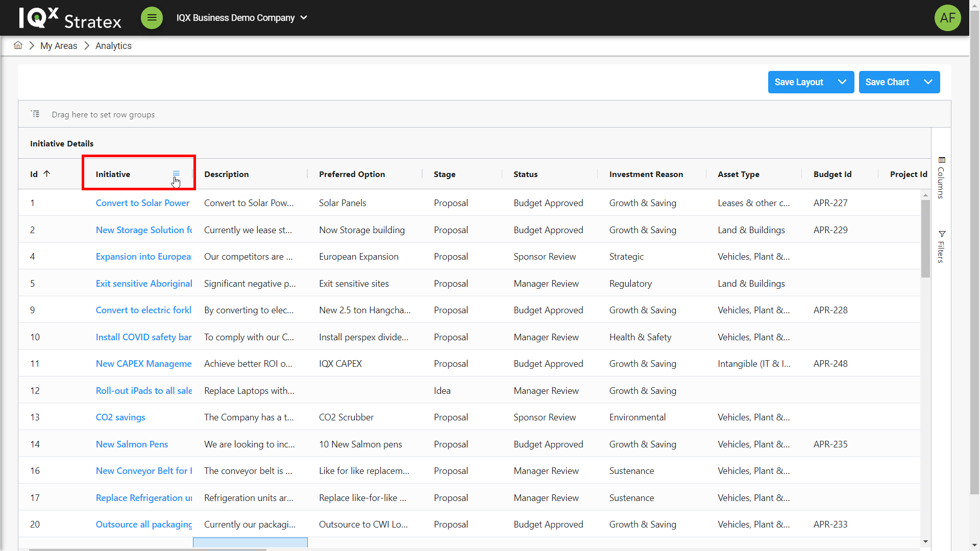Open the Columns side panel
The height and width of the screenshot is (551, 980).
coord(941,178)
